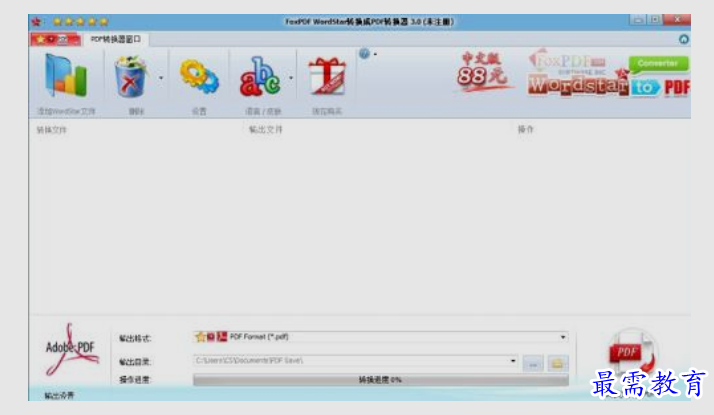
Task: Click the home icon at top right
Action: click(683, 39)
